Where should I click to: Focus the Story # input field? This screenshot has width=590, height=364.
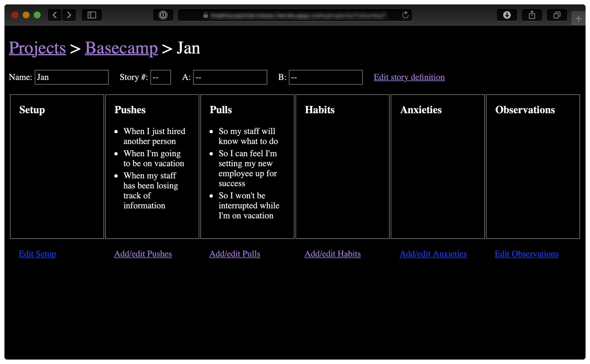[x=160, y=77]
